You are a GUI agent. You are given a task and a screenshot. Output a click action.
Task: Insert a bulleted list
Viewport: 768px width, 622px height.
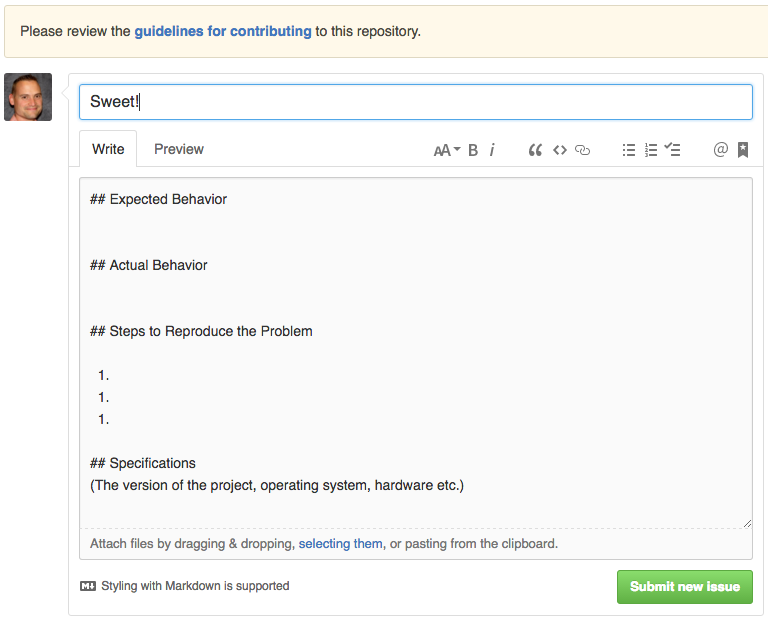(629, 150)
